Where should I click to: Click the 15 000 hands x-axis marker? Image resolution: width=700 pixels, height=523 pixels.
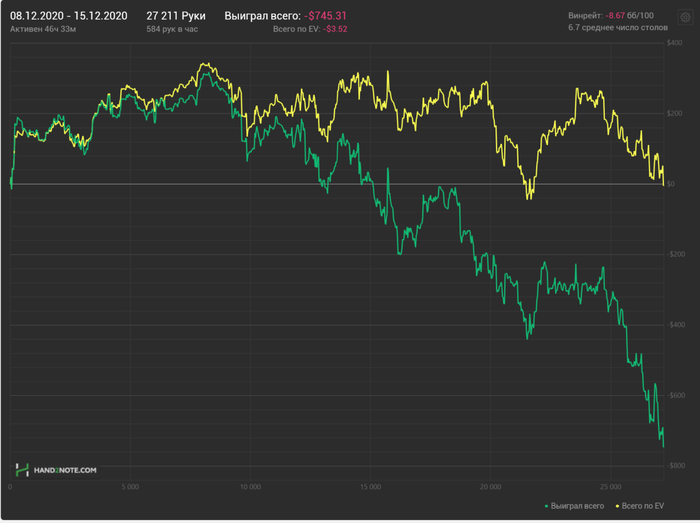(371, 487)
